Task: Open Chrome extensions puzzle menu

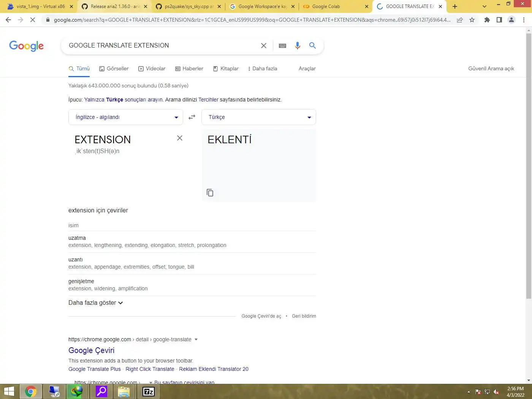Action: (487, 20)
